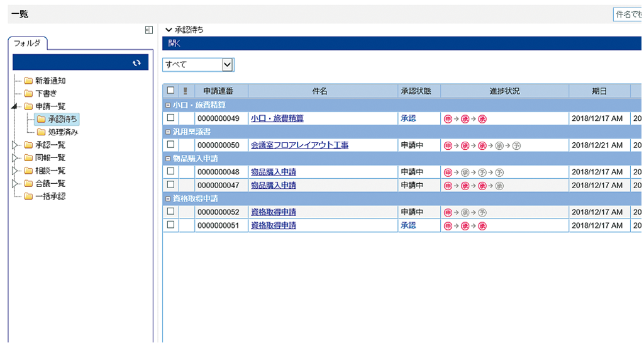Click 予 stamp in row 0000000052
The width and height of the screenshot is (644, 350).
point(482,213)
